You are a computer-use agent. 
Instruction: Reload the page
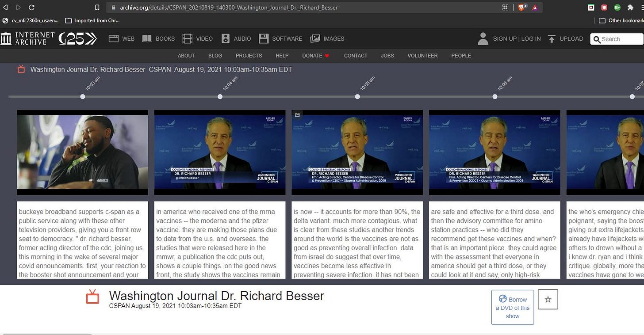pos(31,8)
